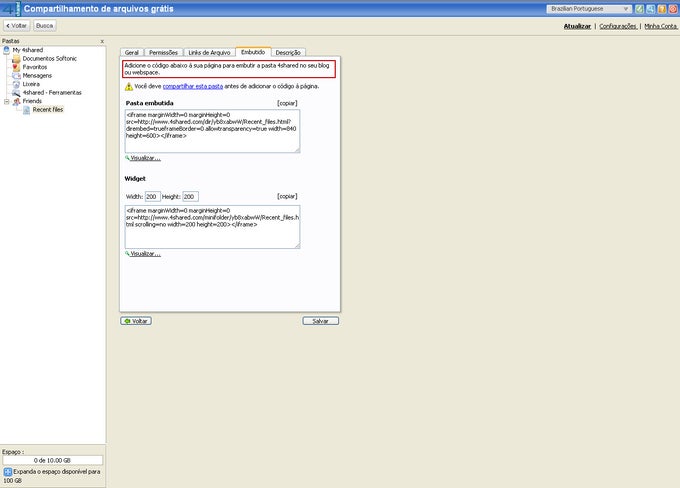Click the green check icon in title bar

click(639, 9)
